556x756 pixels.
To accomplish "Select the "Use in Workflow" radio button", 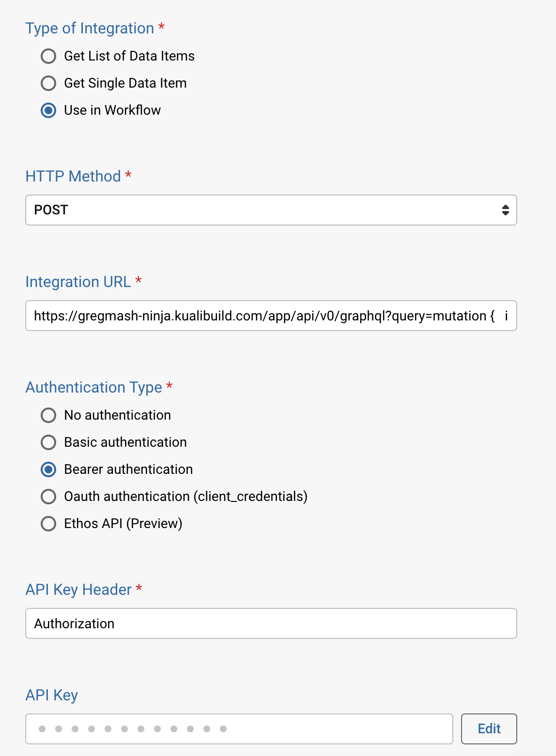I will tap(48, 110).
